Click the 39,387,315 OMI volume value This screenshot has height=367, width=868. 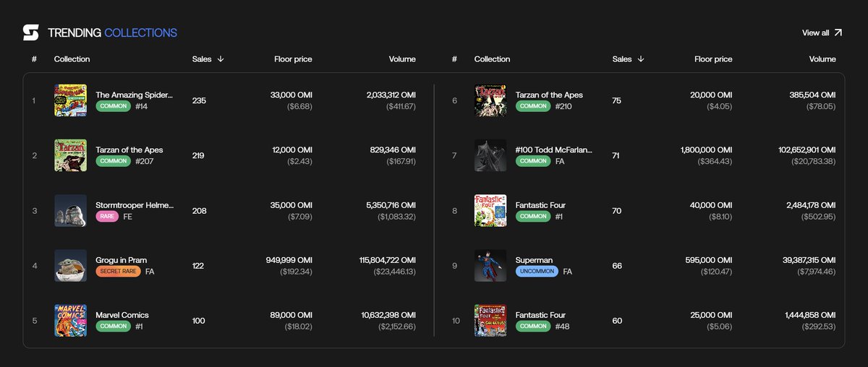(x=810, y=259)
